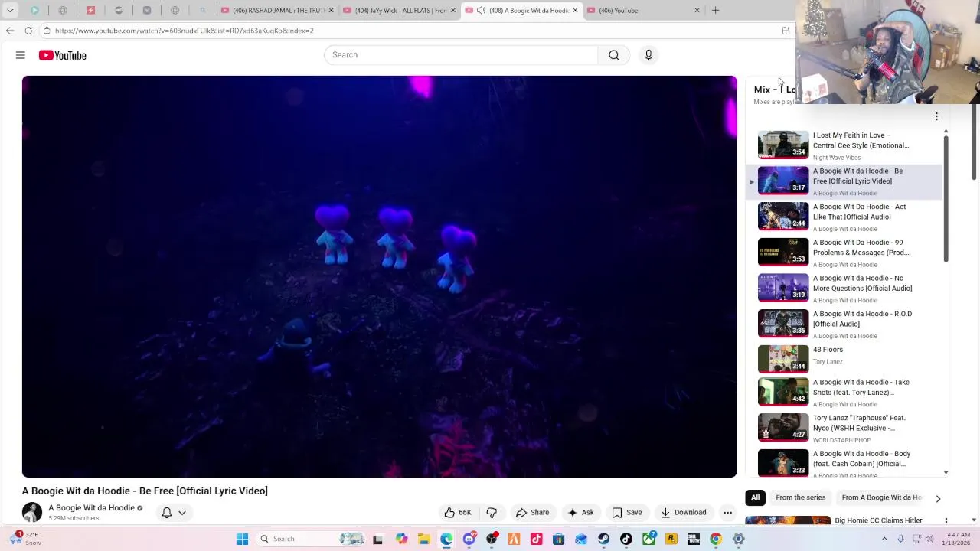Open the clock showing 4:47 AM
980x551 pixels.
[x=958, y=539]
